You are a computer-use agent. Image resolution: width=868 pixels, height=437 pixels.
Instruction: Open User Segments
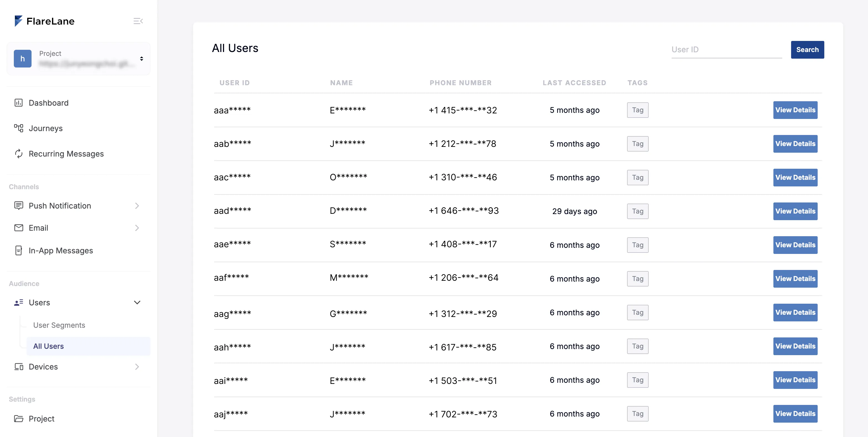coord(59,325)
